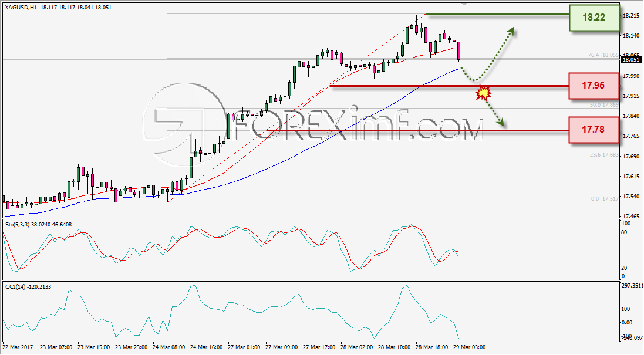Viewport: 644px width, 355px height.
Task: Click the 28 Mar 10:00 time label
Action: (395, 347)
